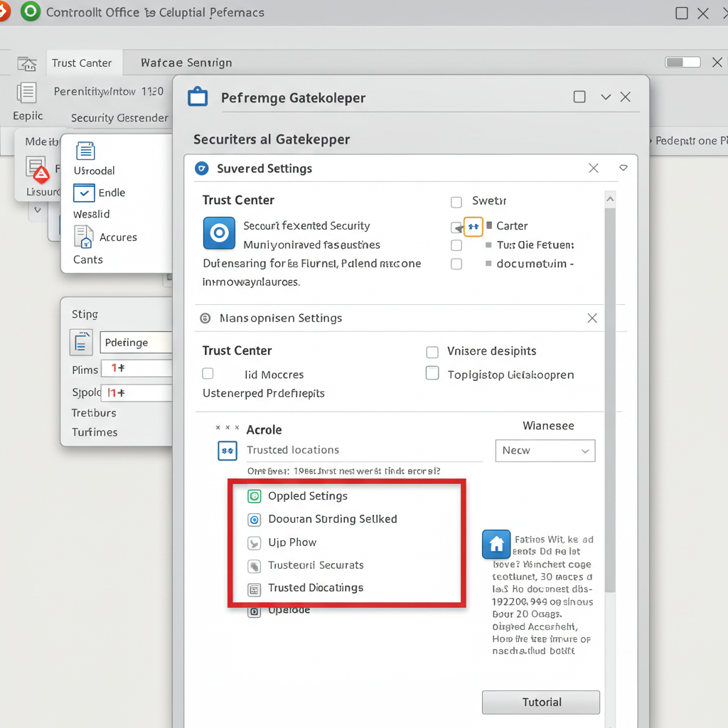The width and height of the screenshot is (728, 728).
Task: Click the green Oppled Setings icon
Action: click(254, 496)
